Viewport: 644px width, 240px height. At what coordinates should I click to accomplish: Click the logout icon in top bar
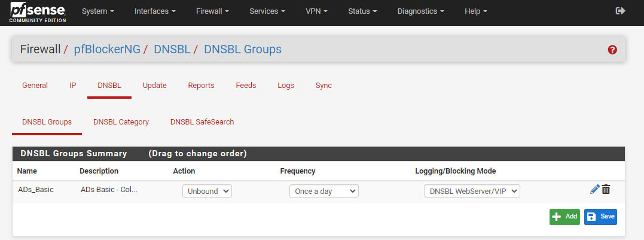(620, 11)
